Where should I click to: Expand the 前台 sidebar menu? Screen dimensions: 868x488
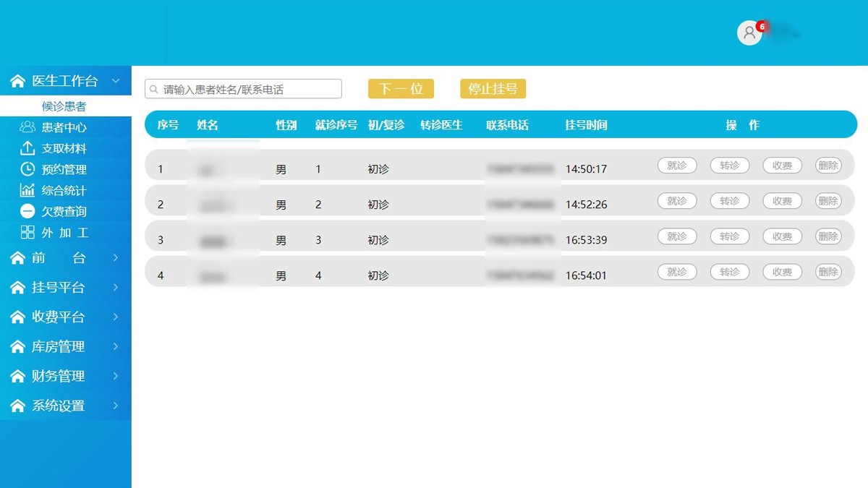tap(116, 258)
